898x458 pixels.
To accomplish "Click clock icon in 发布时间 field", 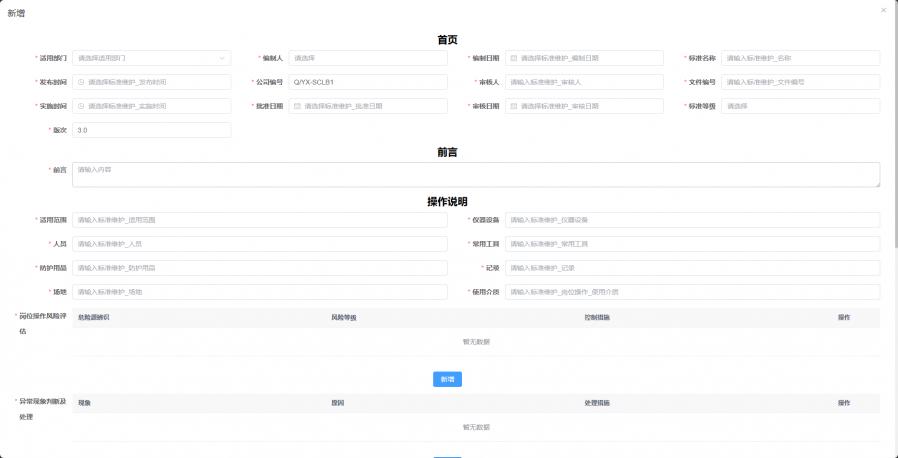I will click(x=81, y=82).
